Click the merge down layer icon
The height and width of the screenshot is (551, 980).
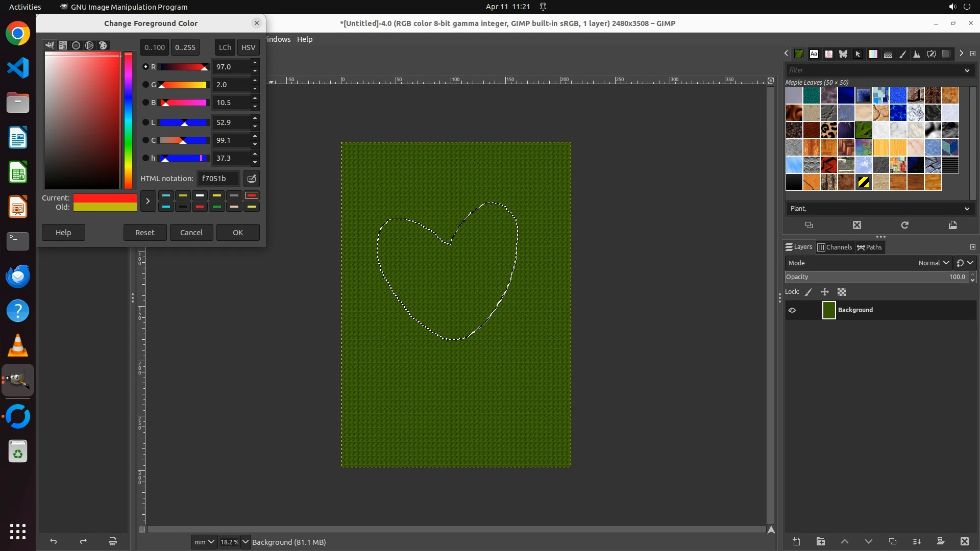[x=916, y=542]
